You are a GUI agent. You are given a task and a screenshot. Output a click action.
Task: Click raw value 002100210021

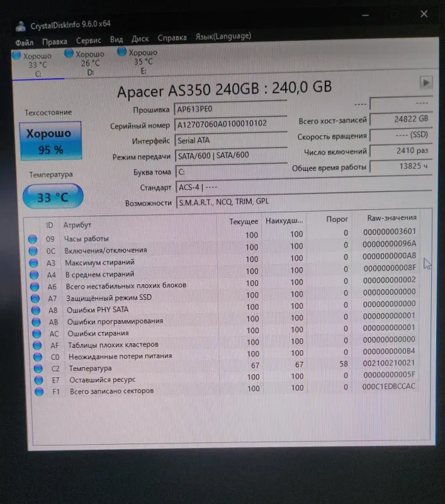(x=389, y=363)
